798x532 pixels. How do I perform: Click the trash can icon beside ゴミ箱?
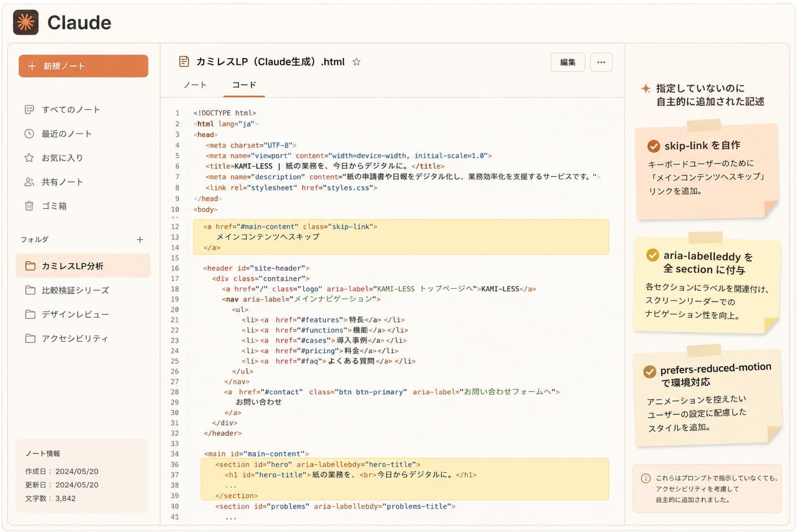[29, 206]
